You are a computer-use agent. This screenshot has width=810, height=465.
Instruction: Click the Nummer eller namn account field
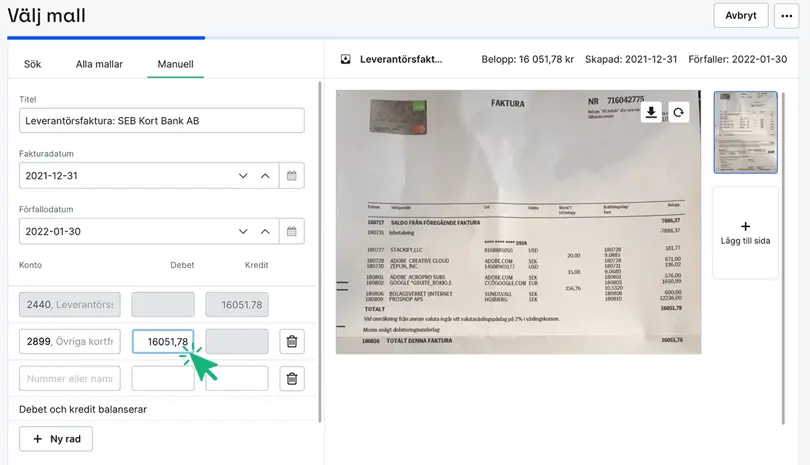tap(70, 379)
